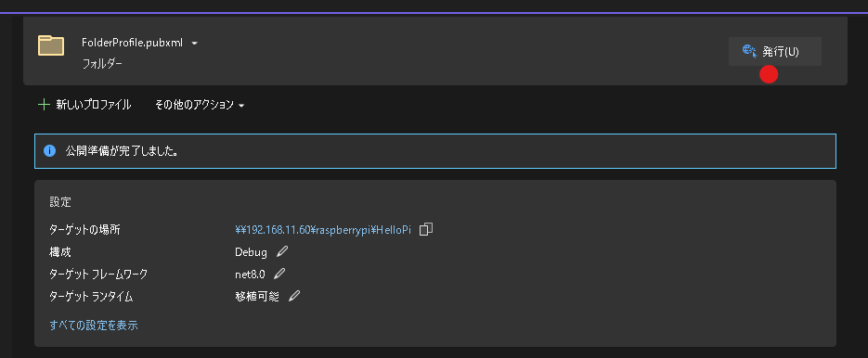Edit the net8.0 target framework with the pencil icon
The width and height of the screenshot is (868, 358).
point(279,274)
